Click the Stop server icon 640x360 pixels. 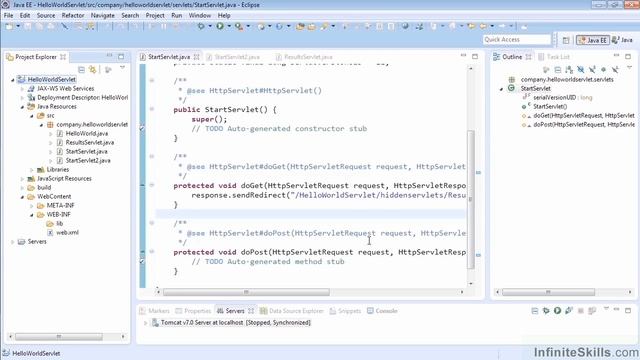pos(580,311)
